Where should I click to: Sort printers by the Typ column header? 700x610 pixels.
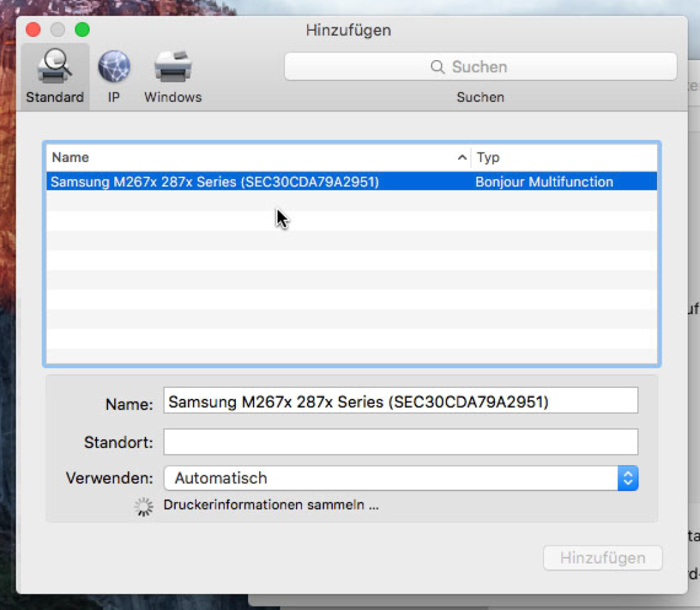pyautogui.click(x=488, y=157)
